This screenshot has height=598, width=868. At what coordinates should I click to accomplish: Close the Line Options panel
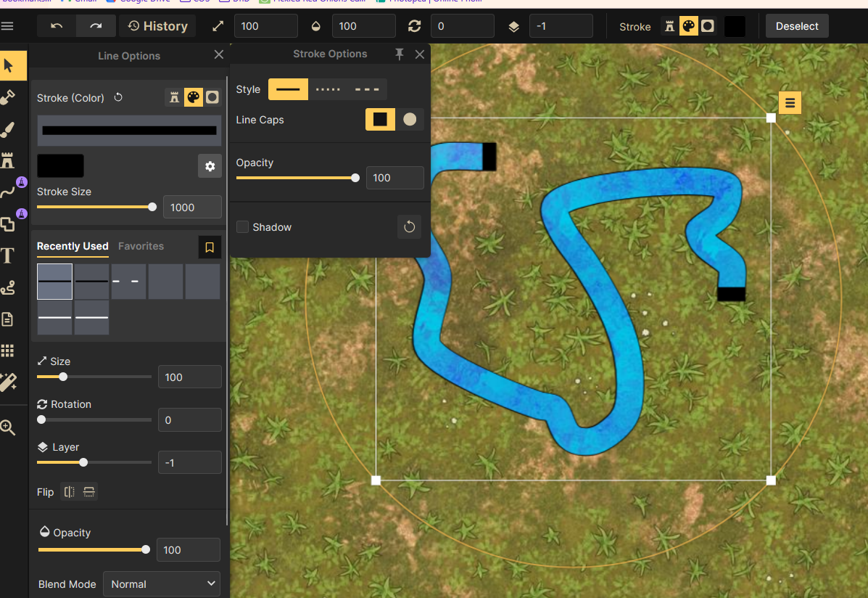pos(219,54)
